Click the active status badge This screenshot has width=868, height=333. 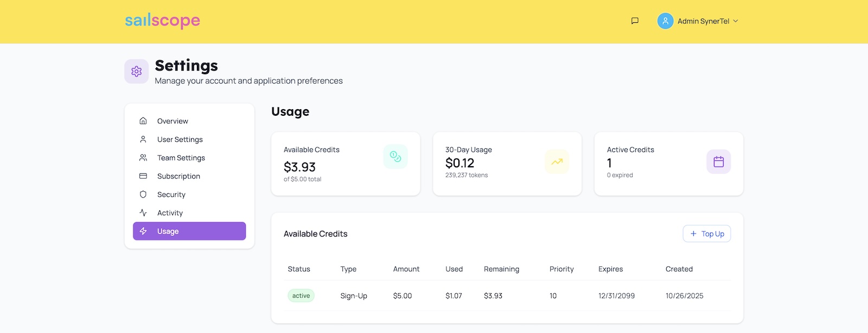coord(301,296)
